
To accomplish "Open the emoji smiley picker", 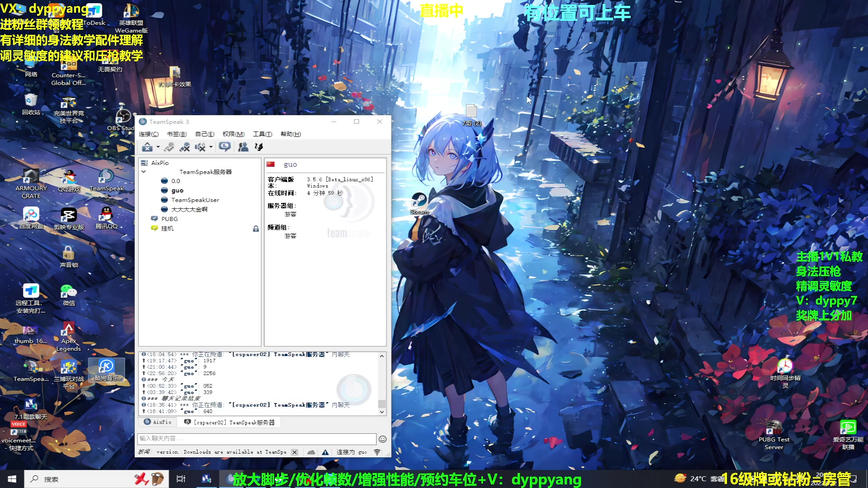I will [x=382, y=439].
